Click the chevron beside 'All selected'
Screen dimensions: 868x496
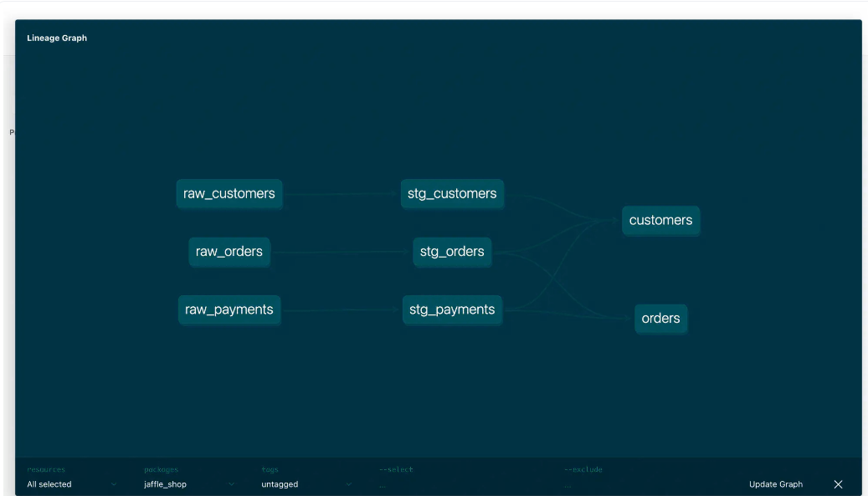(114, 484)
